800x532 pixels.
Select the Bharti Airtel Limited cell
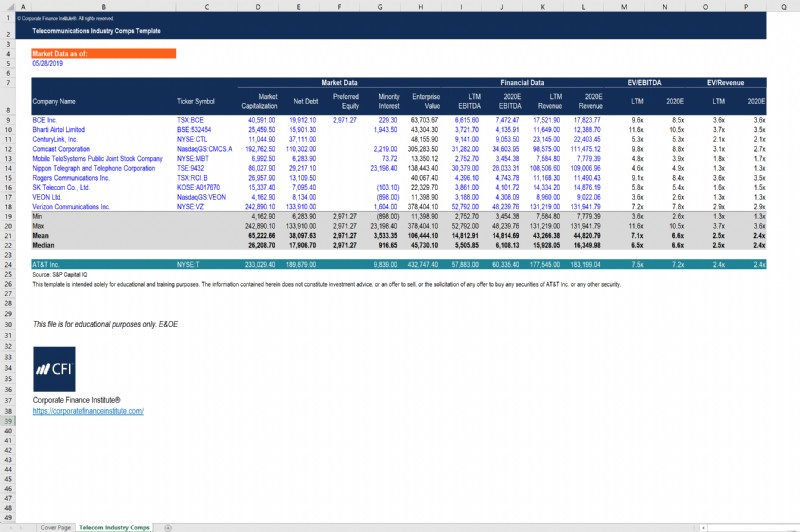coord(59,130)
